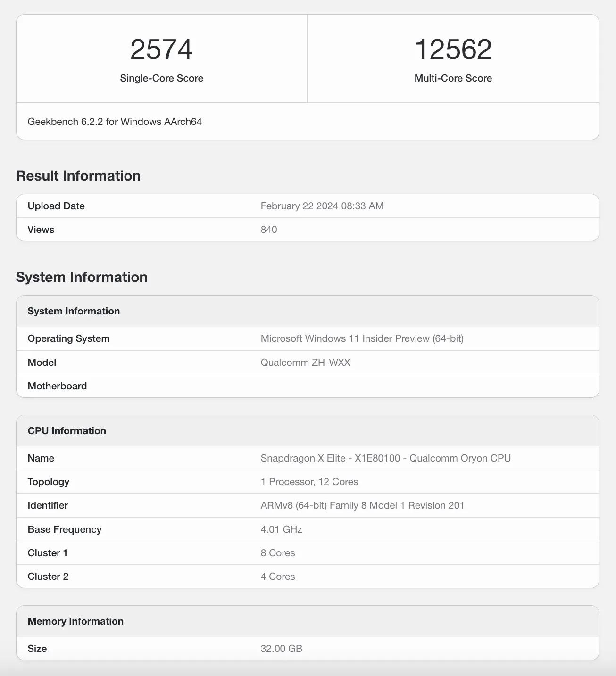This screenshot has height=676, width=616.
Task: Click the value 1 Processor, 12 Cores
Action: coord(309,482)
